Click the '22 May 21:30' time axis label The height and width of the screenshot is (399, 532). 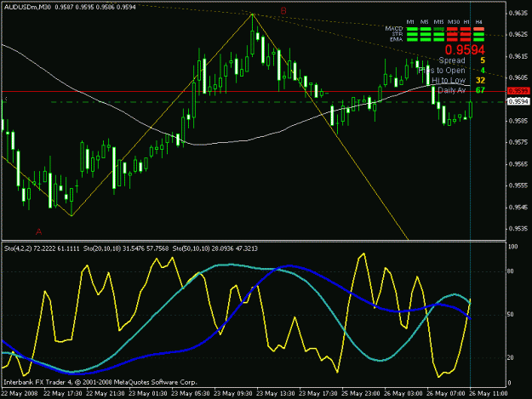(x=106, y=394)
